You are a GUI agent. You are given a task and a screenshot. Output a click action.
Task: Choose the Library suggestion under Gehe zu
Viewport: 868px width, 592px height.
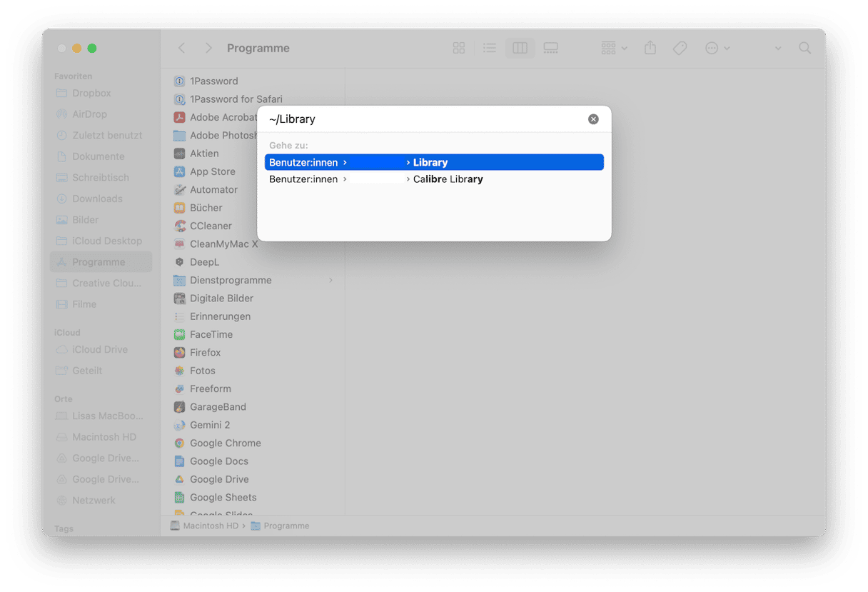pyautogui.click(x=431, y=162)
